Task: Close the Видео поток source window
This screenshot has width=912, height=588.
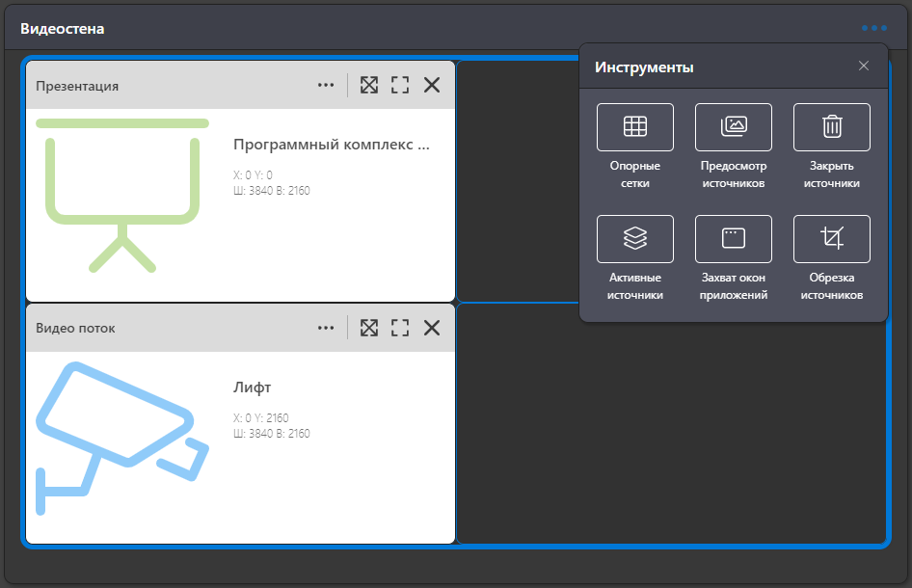Action: 432,328
